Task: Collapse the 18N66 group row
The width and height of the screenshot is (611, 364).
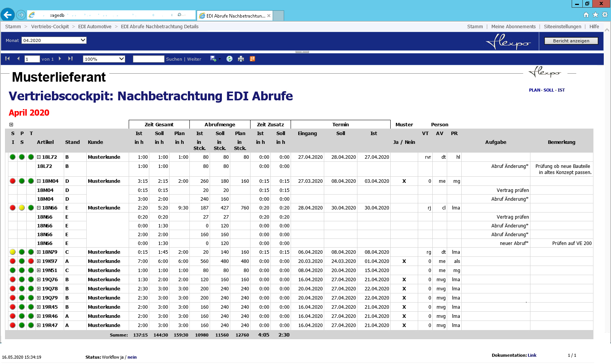Action: pyautogui.click(x=39, y=208)
